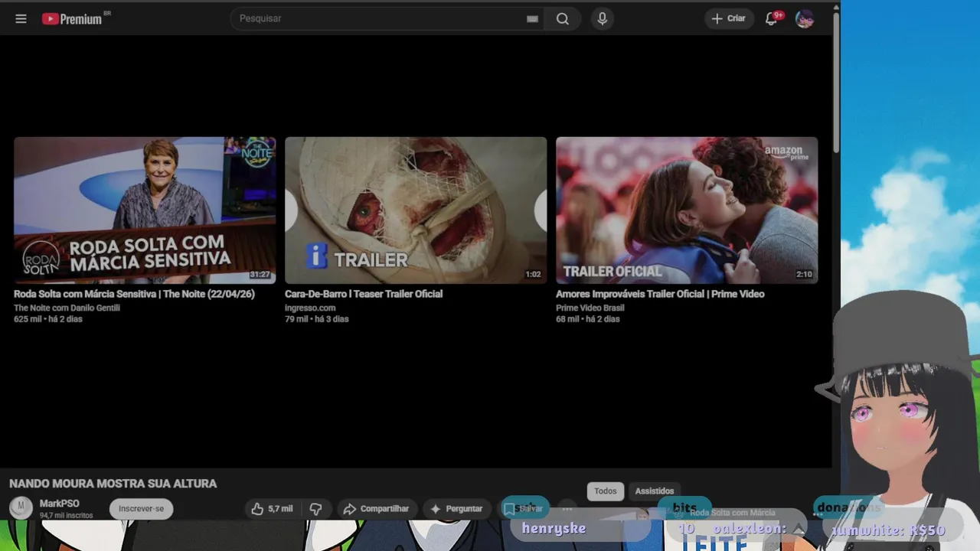Like the video showing 5,7 mil
This screenshot has height=551, width=980.
click(272, 509)
